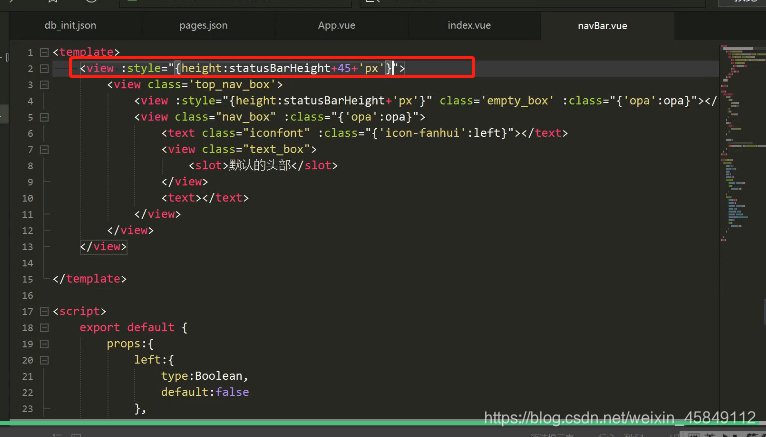
Task: Collapse the view fold on line 2
Action: pyautogui.click(x=44, y=68)
